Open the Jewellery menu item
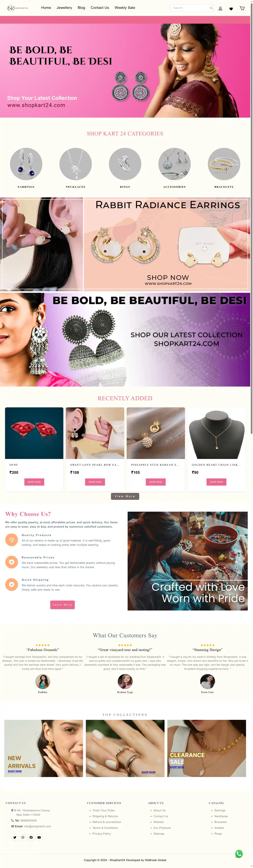This screenshot has height=868, width=253. click(64, 8)
